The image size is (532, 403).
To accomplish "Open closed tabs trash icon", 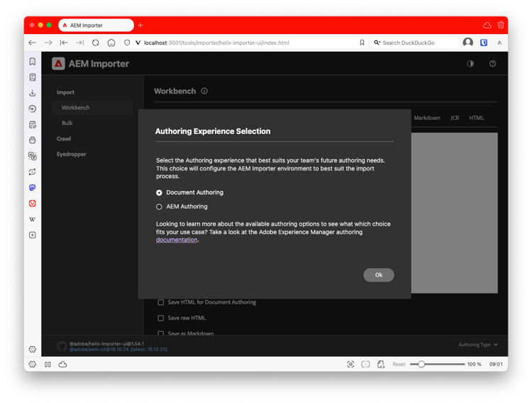I will (501, 25).
